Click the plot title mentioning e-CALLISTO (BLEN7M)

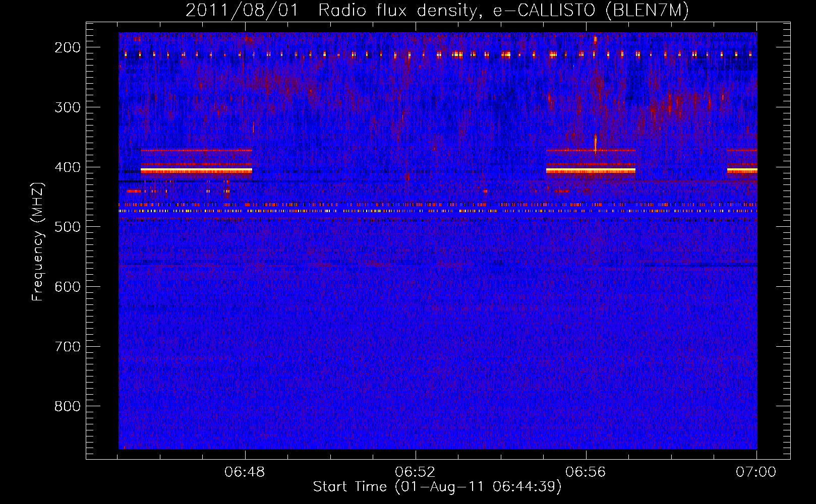click(x=437, y=11)
